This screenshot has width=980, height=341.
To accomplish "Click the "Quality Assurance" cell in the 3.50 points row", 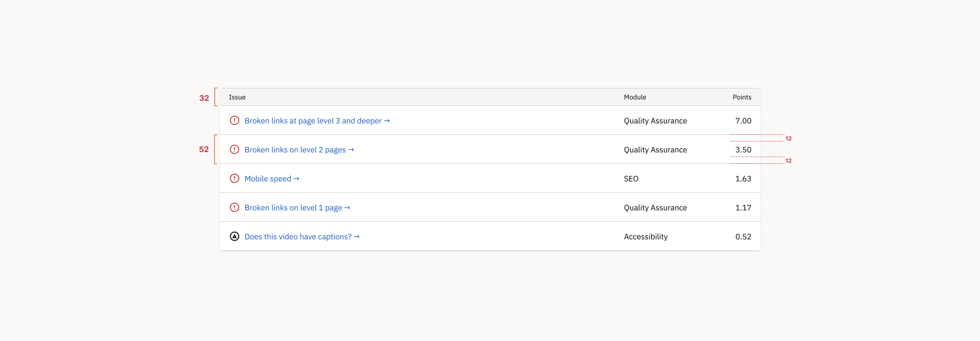I will point(656,150).
